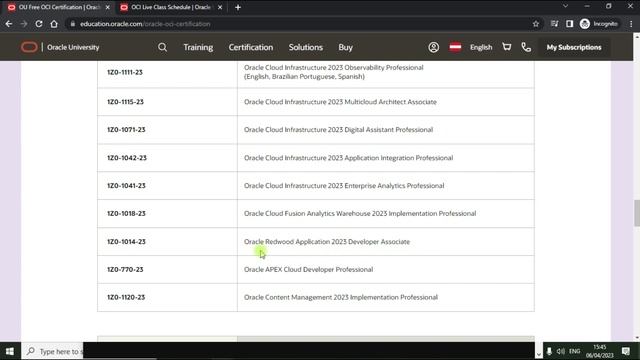Change the English language selection
The width and height of the screenshot is (640, 360).
pyautogui.click(x=481, y=47)
